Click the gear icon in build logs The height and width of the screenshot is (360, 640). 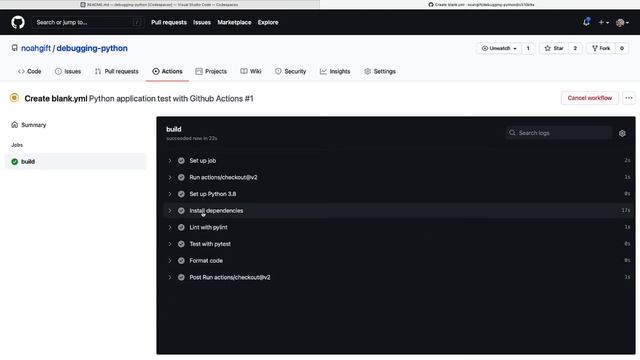(x=622, y=133)
